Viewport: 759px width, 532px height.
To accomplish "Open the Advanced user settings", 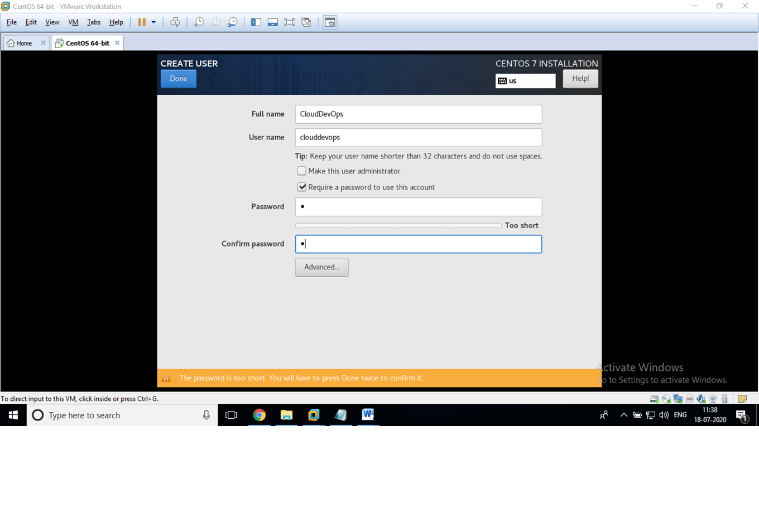I will [x=321, y=267].
